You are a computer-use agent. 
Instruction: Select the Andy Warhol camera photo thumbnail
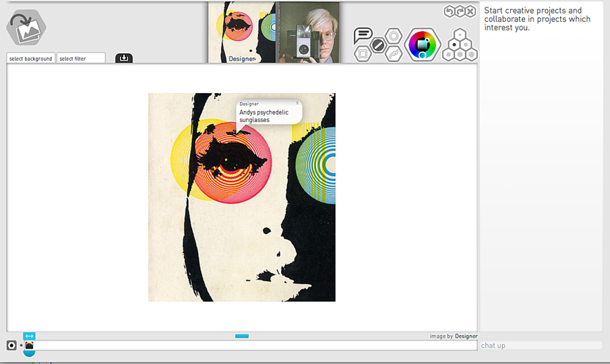(x=308, y=32)
